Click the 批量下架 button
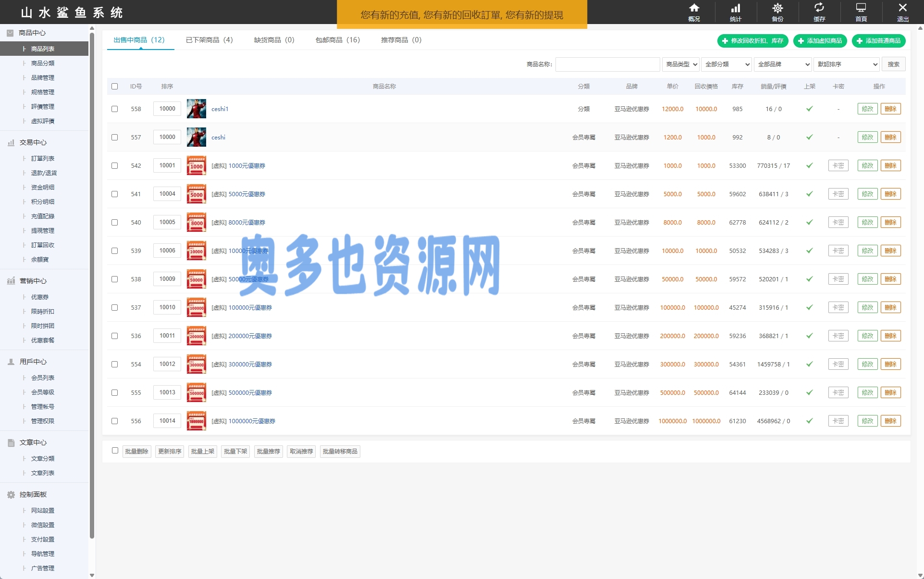The image size is (924, 579). 235,451
